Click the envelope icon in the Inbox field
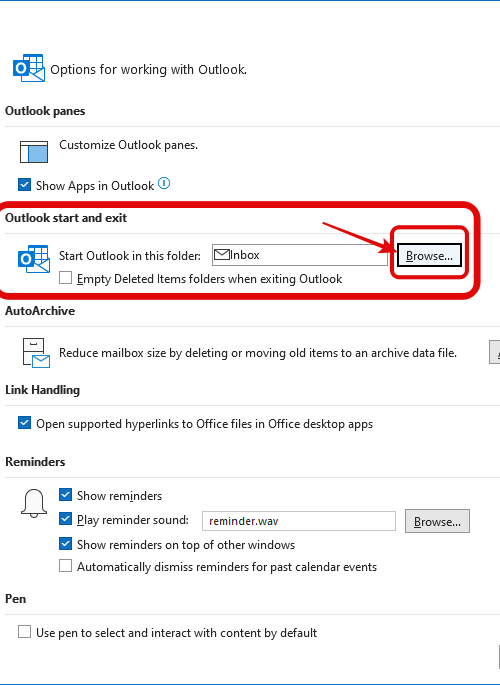The image size is (500, 685). pos(222,254)
